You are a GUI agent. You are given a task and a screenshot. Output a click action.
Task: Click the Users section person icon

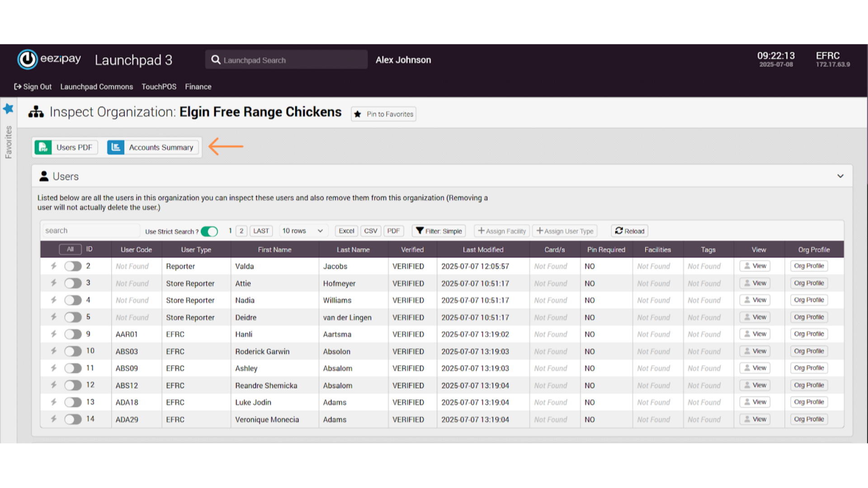(44, 176)
